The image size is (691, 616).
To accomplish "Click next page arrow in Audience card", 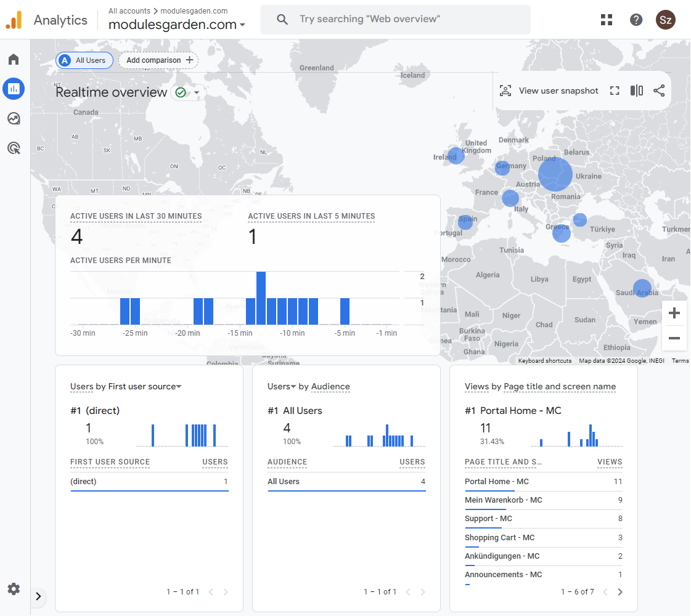I will [423, 592].
